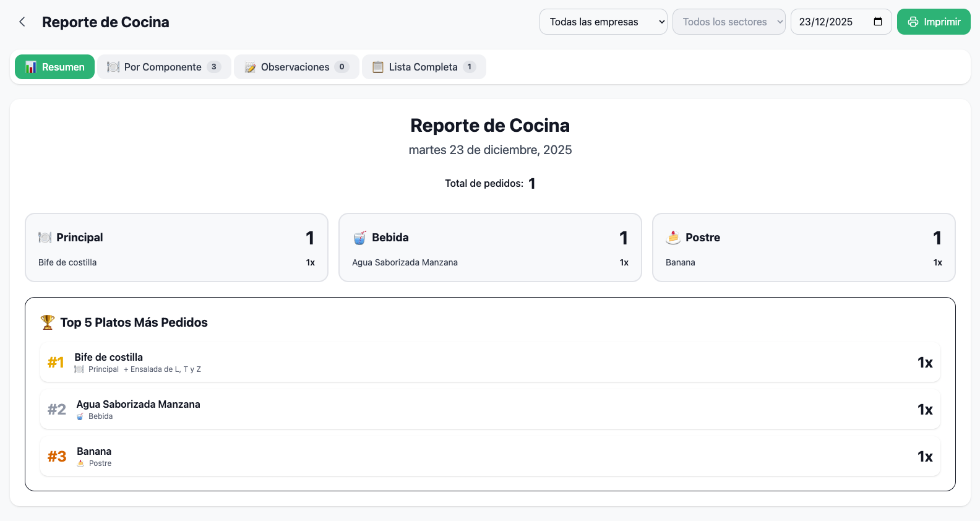
Task: Open the Observaciones tab
Action: click(x=296, y=67)
